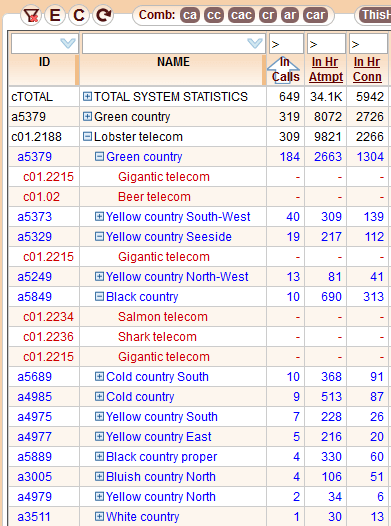This screenshot has height=526, width=391.
Task: Click the clear filter funnel icon
Action: 31,15
